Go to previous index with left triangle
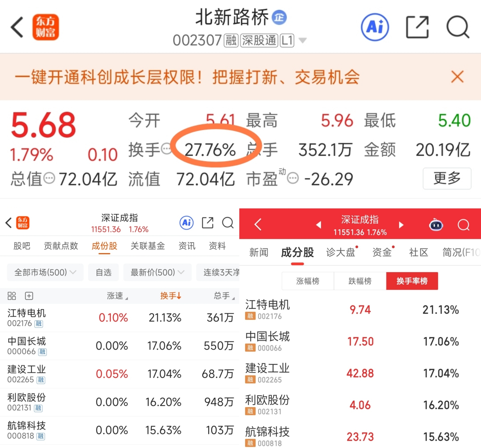Screen dimensions: 481x448 click(319, 225)
